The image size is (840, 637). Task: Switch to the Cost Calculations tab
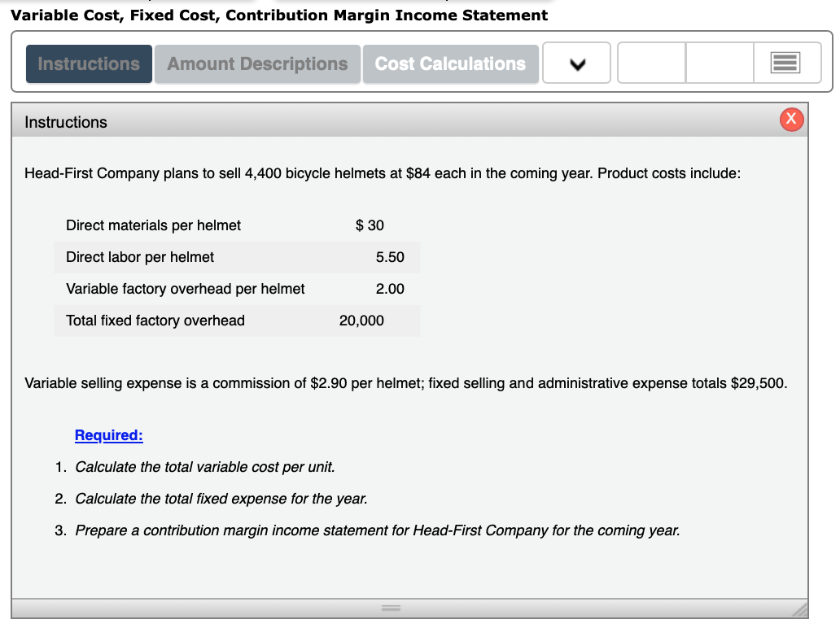coord(450,63)
